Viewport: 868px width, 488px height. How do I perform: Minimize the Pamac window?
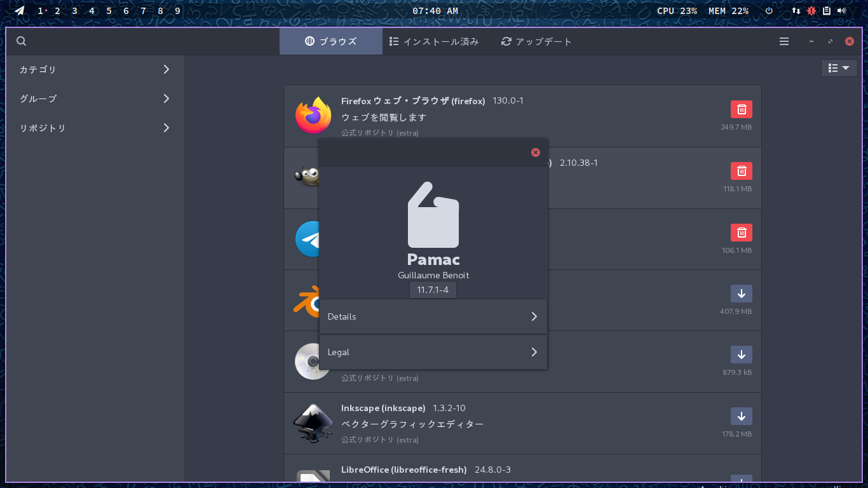pos(811,41)
